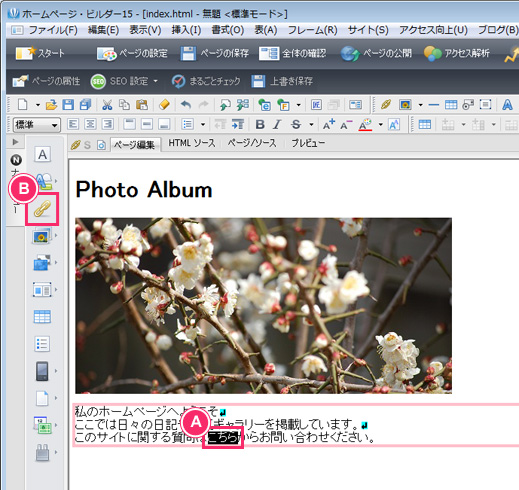This screenshot has width=519, height=490.
Task: Click the Photo Album heading text
Action: tap(144, 190)
